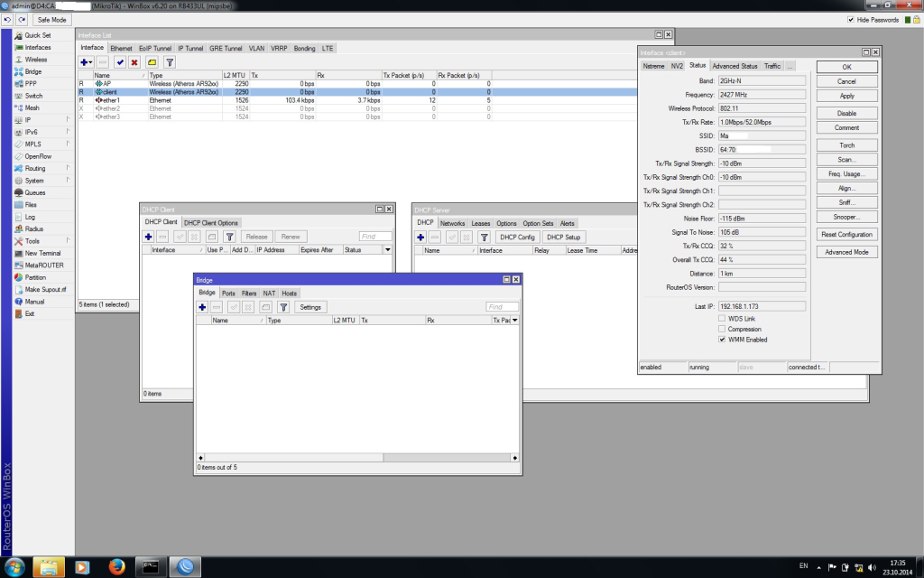The width and height of the screenshot is (924, 578).
Task: Open add-interface dropdown arrow next to plus
Action: [91, 62]
